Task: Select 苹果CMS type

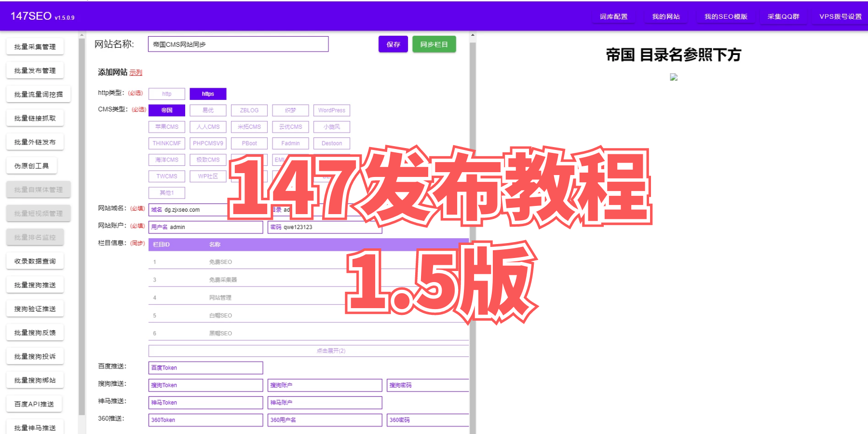Action: click(167, 127)
